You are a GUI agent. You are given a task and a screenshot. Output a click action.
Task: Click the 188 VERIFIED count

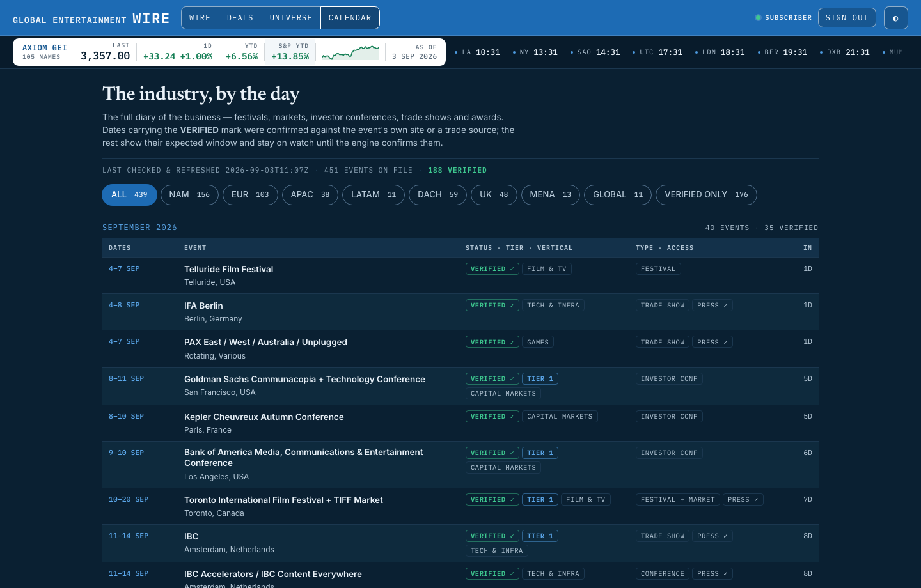(x=457, y=171)
